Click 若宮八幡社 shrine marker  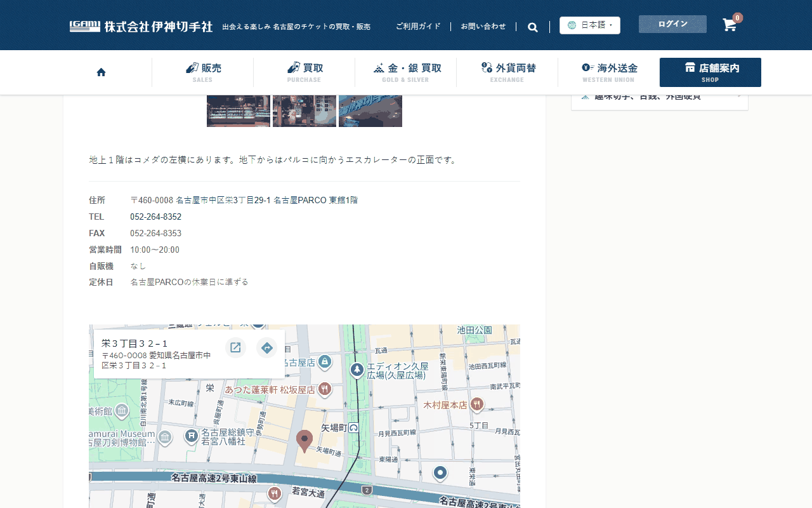[191, 436]
